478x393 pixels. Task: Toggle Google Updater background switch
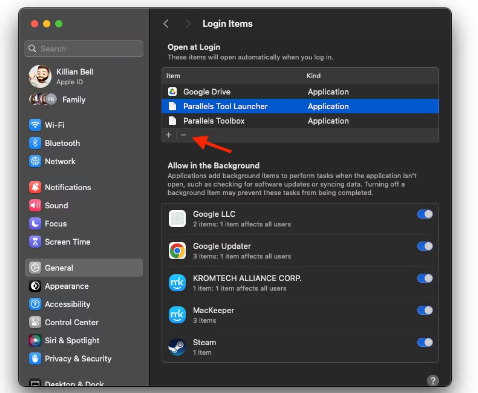(x=425, y=246)
